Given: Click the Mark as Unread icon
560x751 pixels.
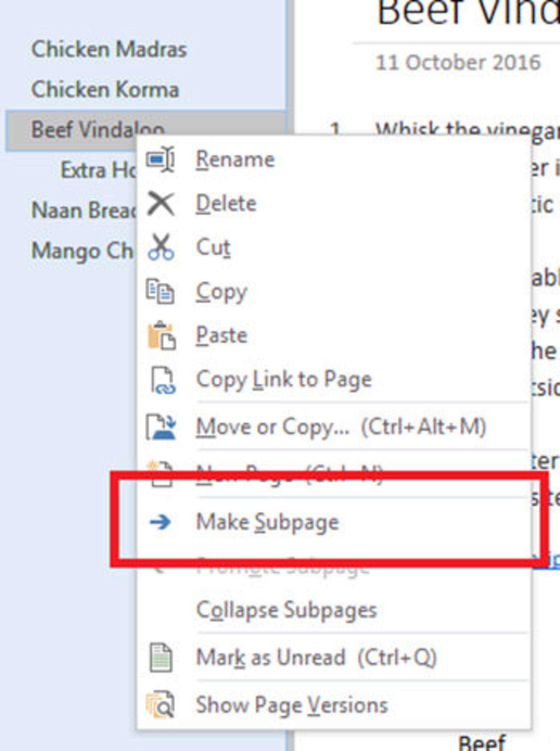Looking at the screenshot, I should pyautogui.click(x=161, y=657).
